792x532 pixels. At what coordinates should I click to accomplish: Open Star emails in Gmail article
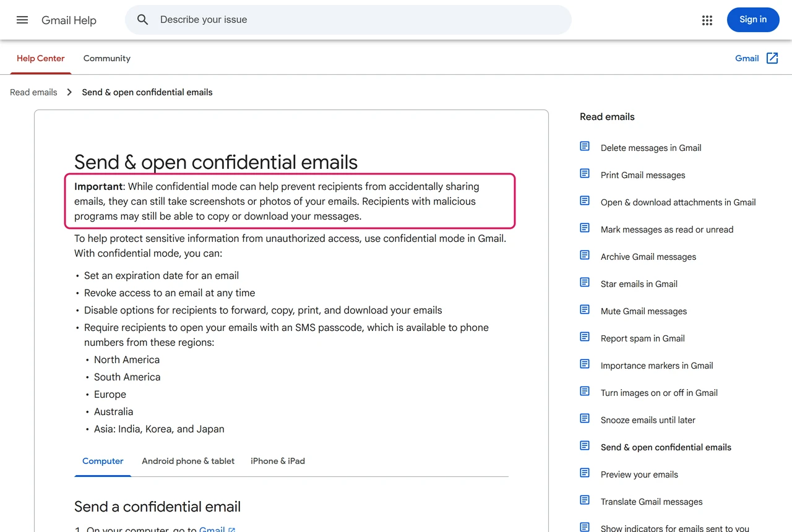639,284
